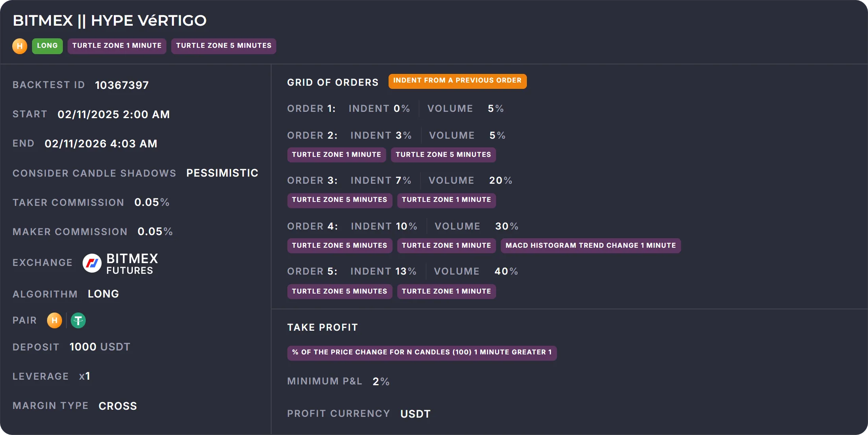This screenshot has width=868, height=435.
Task: Click the PESSIMISTIC candle shadows value
Action: [222, 173]
